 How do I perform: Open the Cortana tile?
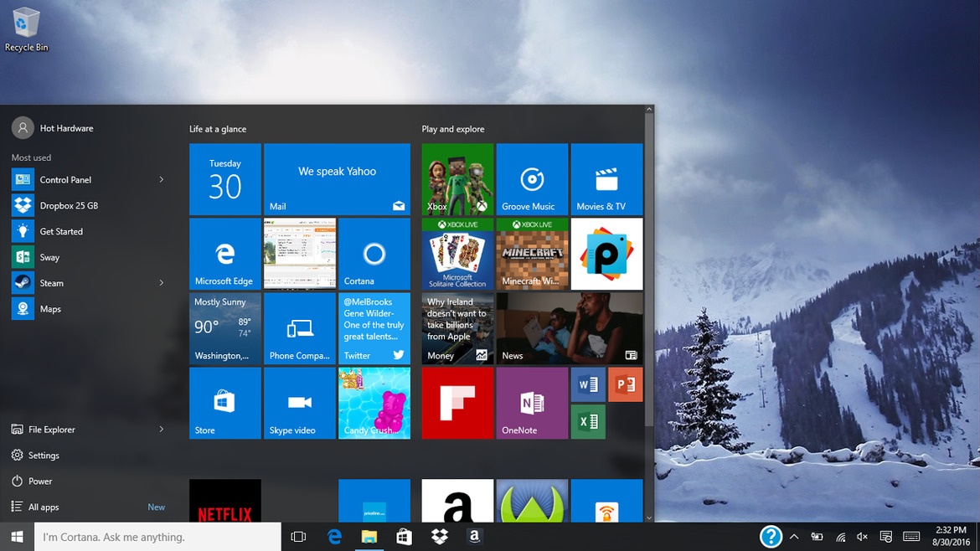(374, 254)
